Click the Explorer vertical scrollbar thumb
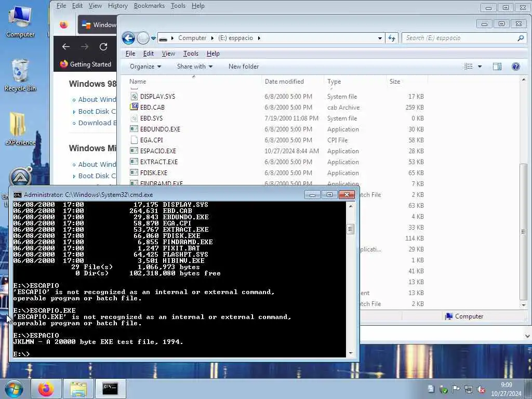This screenshot has height=399, width=532. pos(523,231)
